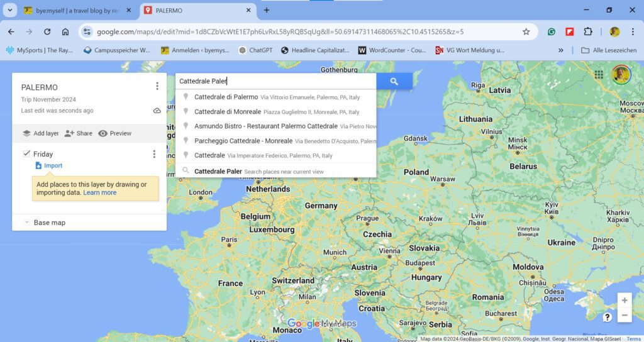Select Cattedrale di Palermo suggestion
This screenshot has height=342, width=644.
[x=275, y=97]
